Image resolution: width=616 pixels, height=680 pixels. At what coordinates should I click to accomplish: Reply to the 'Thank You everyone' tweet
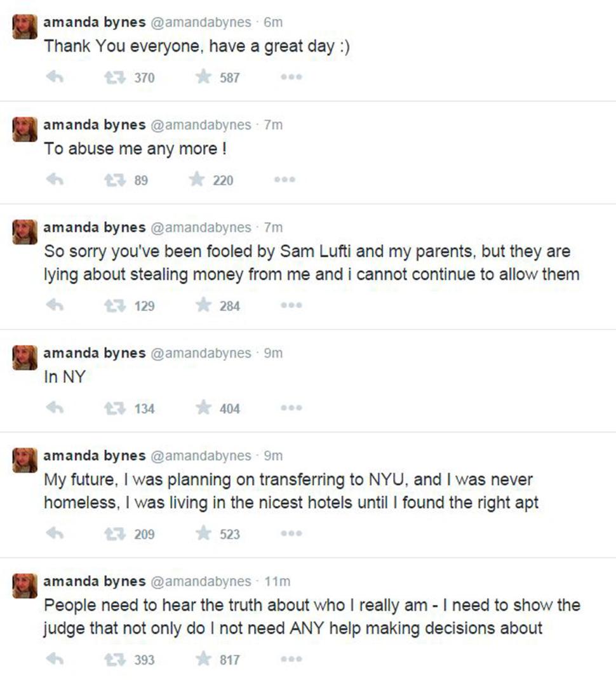click(55, 77)
